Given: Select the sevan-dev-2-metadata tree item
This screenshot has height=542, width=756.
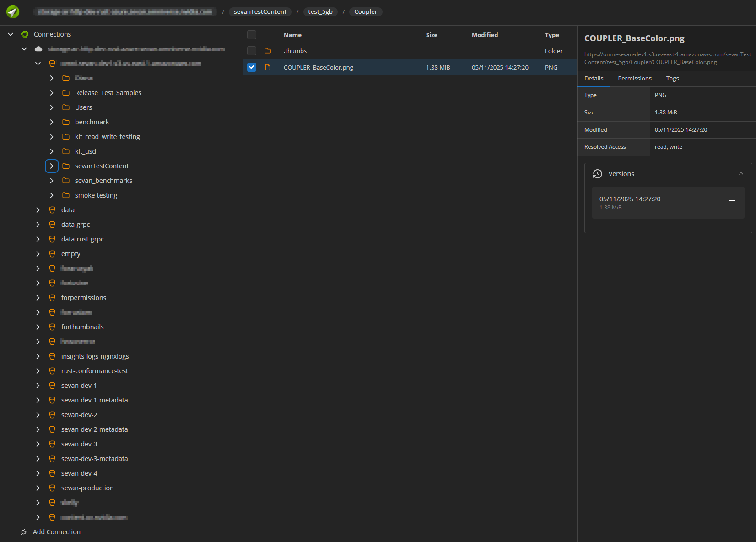Looking at the screenshot, I should (94, 429).
